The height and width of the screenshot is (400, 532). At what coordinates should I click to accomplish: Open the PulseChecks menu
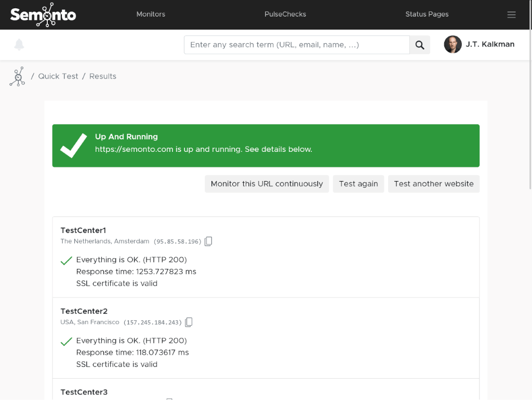click(285, 14)
